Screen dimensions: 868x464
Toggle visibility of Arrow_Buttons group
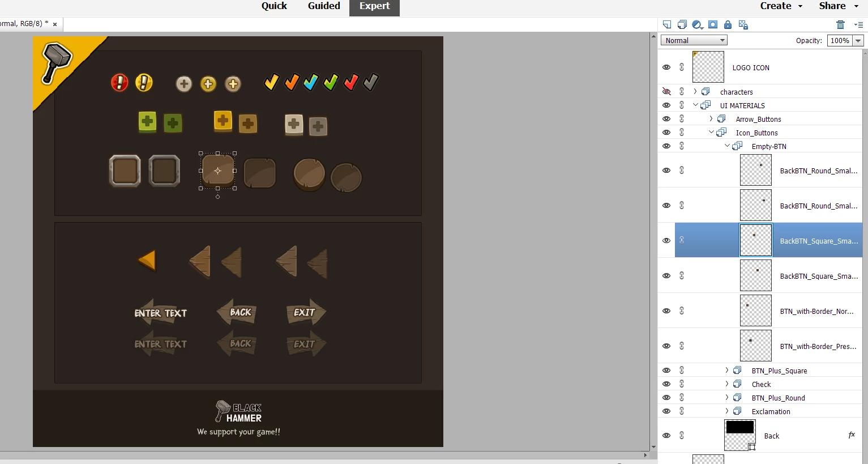[666, 118]
